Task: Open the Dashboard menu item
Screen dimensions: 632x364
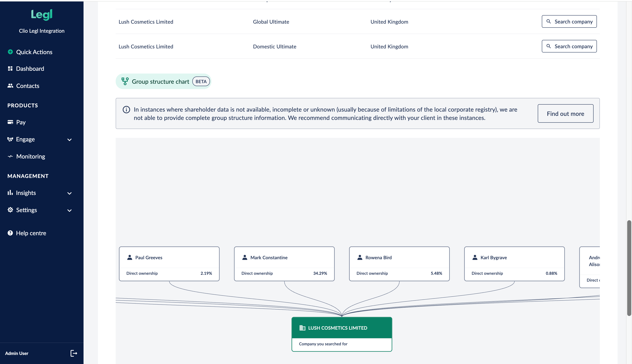Action: pyautogui.click(x=30, y=69)
